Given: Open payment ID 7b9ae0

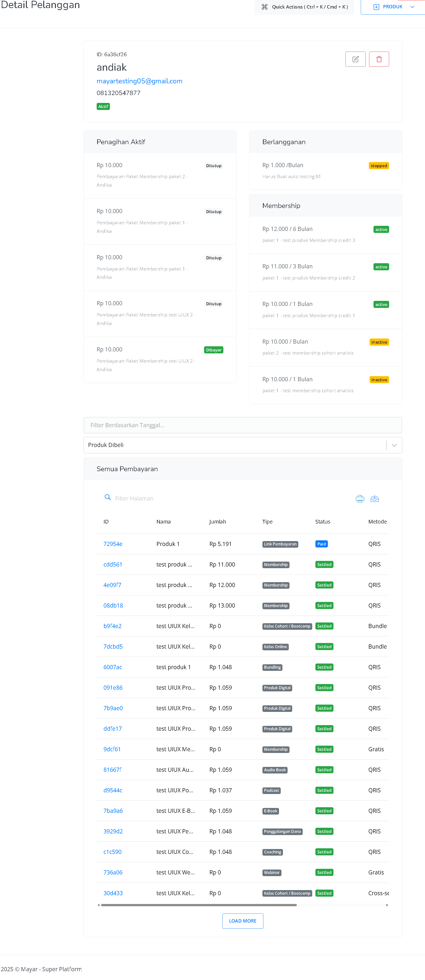Looking at the screenshot, I should (113, 708).
